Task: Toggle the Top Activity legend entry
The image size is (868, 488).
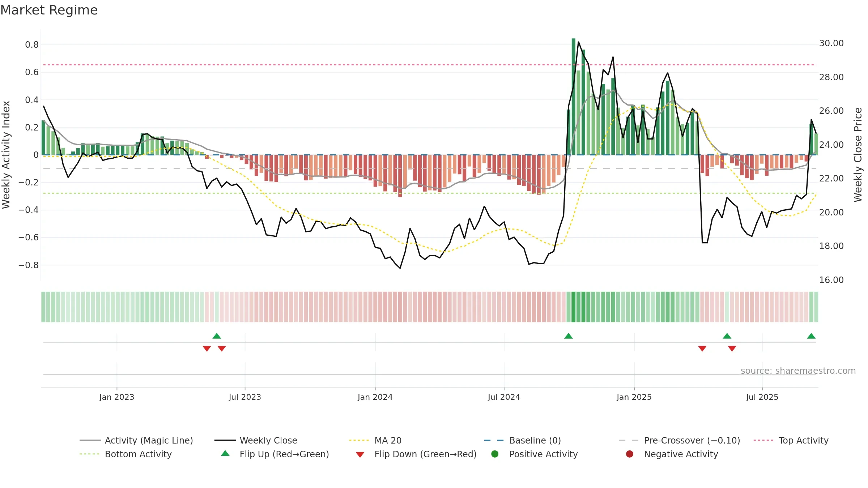Action: pyautogui.click(x=791, y=440)
